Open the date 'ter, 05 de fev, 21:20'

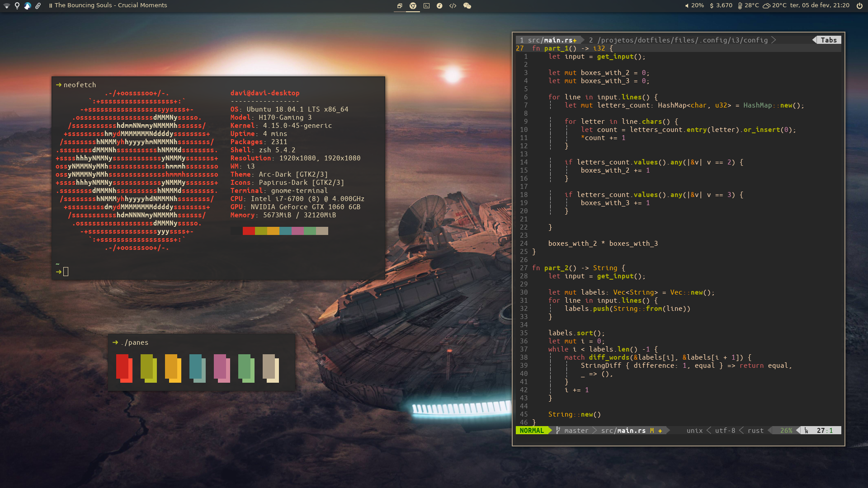pos(820,5)
